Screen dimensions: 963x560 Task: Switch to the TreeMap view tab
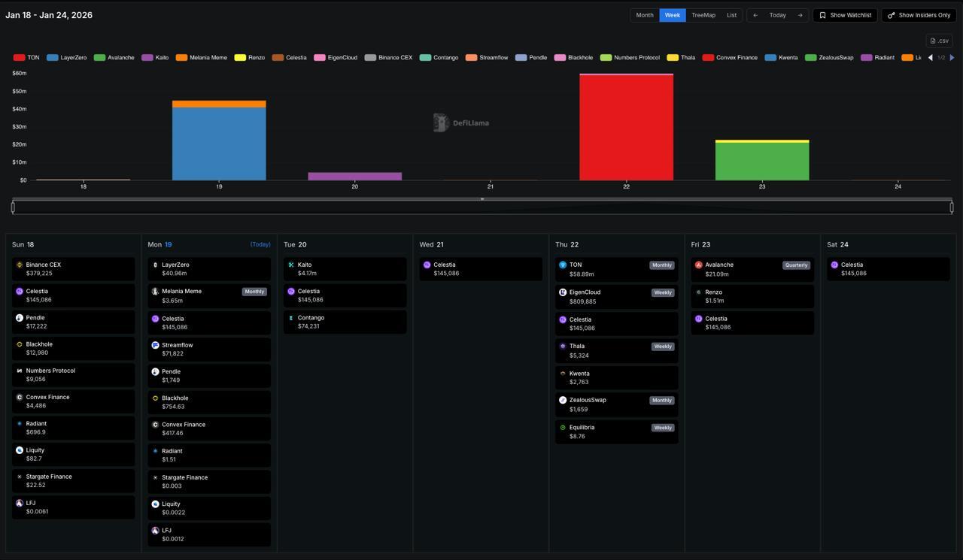tap(703, 15)
